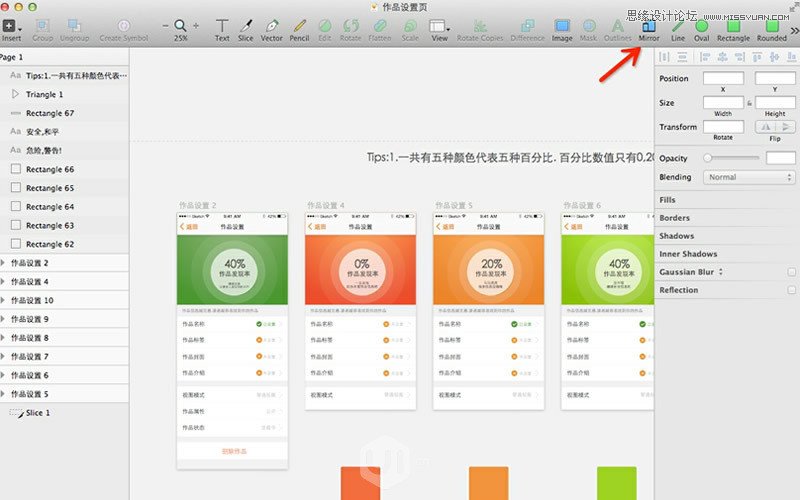800x500 pixels.
Task: Click the Size Width field
Action: coord(723,103)
